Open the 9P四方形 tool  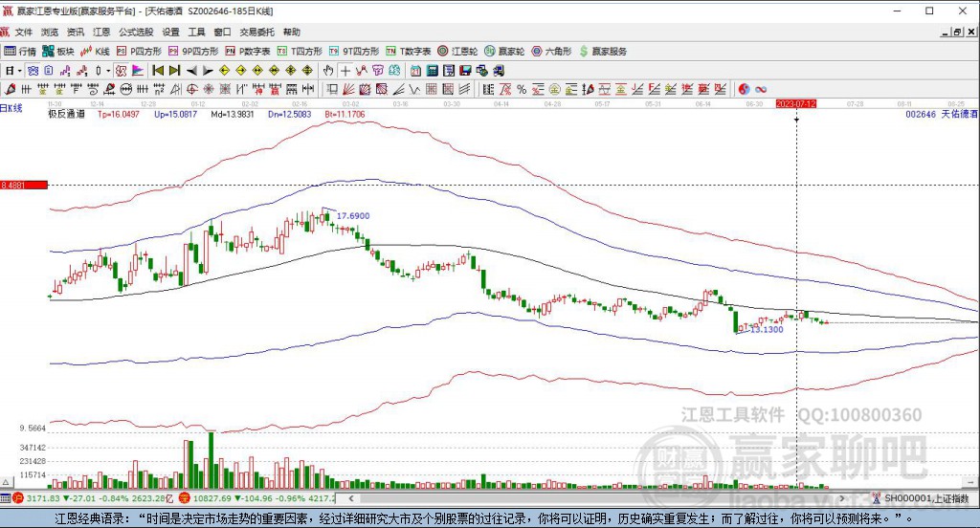(193, 52)
